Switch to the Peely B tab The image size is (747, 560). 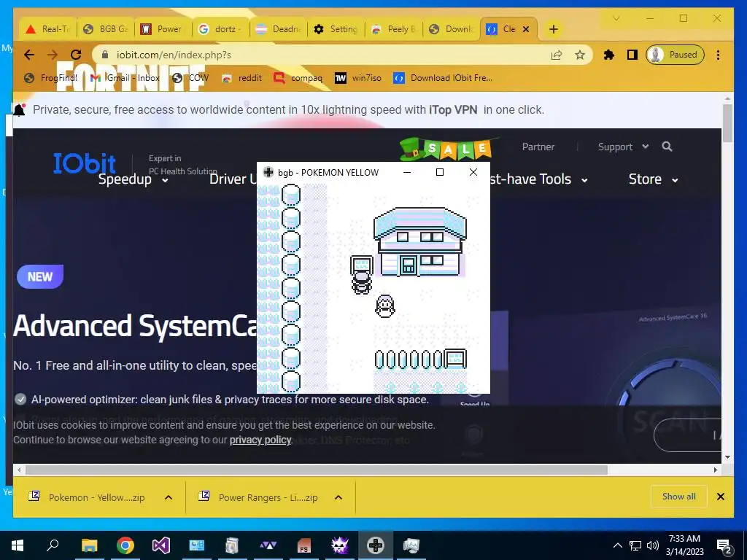[393, 29]
